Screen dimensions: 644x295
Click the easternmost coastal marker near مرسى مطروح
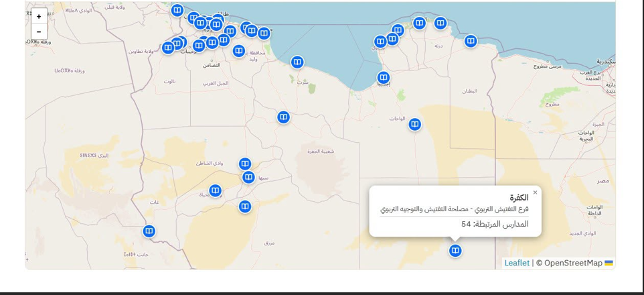[x=471, y=41]
